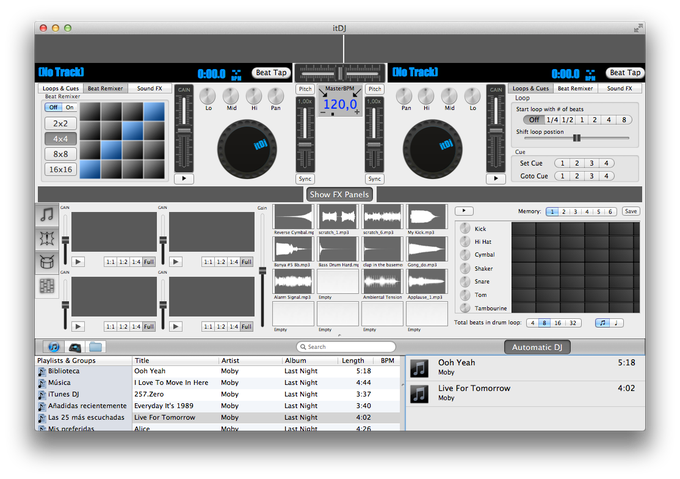Open right deck Sound FX tab
The height and width of the screenshot is (479, 680).
pyautogui.click(x=619, y=88)
